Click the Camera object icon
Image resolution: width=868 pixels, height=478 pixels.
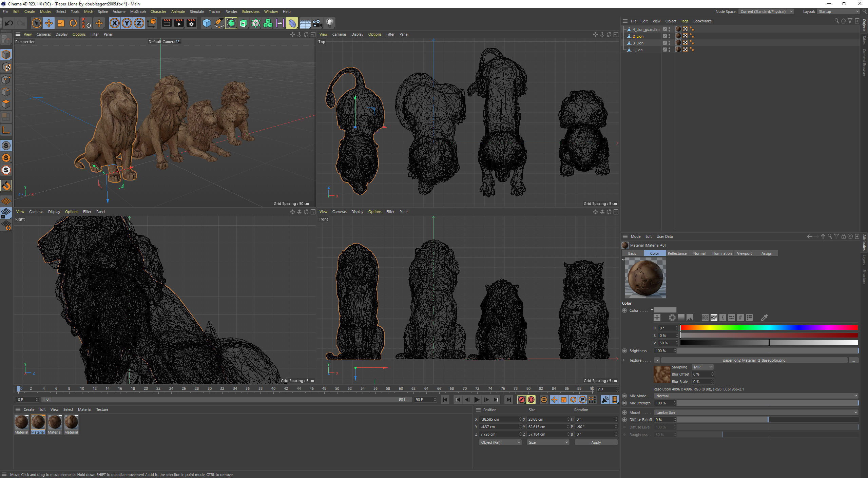pos(317,23)
